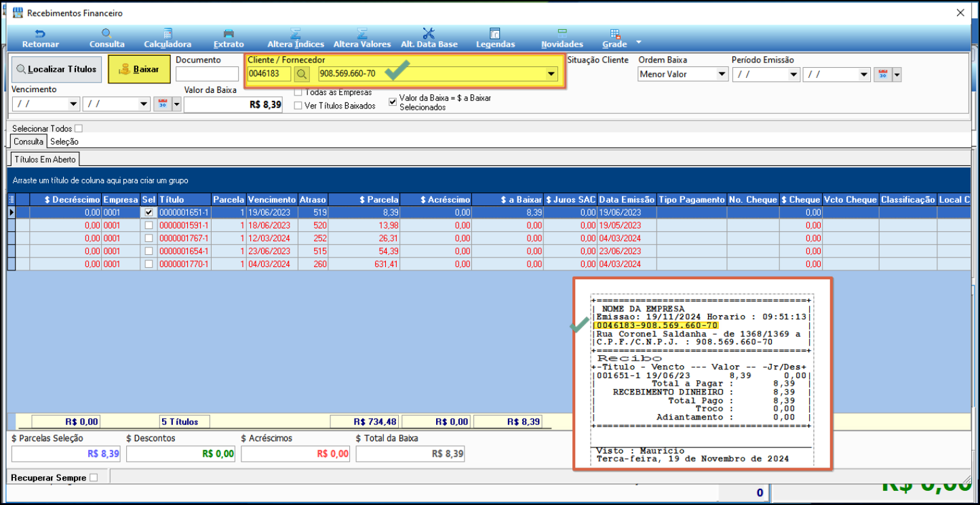Open Novidades from toolbar
The image size is (980, 505).
coord(562,38)
